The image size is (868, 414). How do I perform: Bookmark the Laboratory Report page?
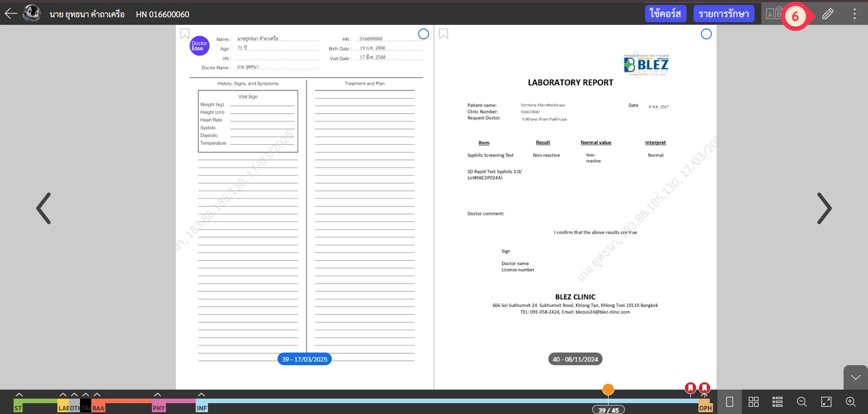click(443, 34)
